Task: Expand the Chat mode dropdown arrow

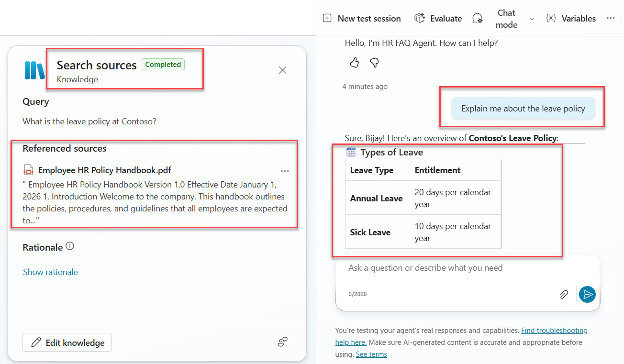Action: tap(531, 19)
